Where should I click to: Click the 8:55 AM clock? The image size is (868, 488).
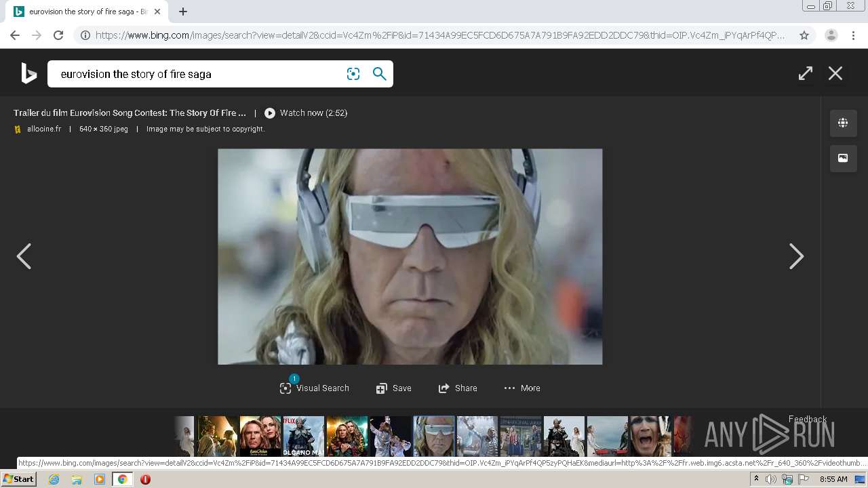833,479
